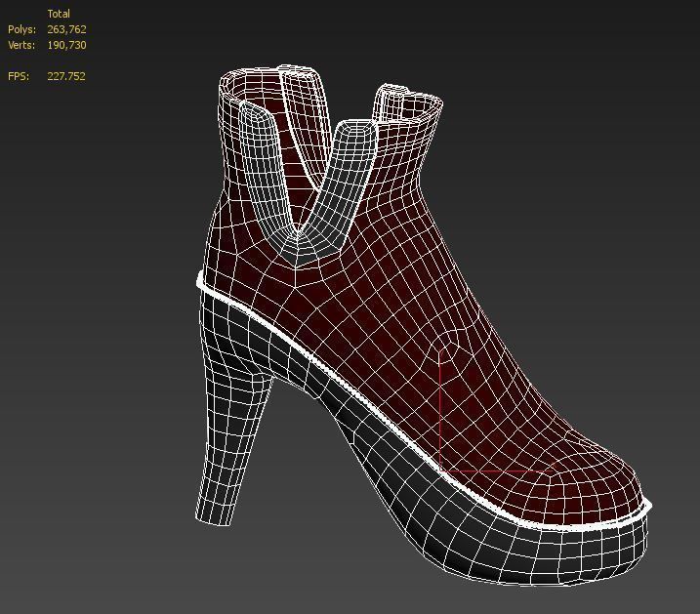The width and height of the screenshot is (700, 614).
Task: Select the 'FPS:' label in viewport statistics
Action: tap(19, 76)
